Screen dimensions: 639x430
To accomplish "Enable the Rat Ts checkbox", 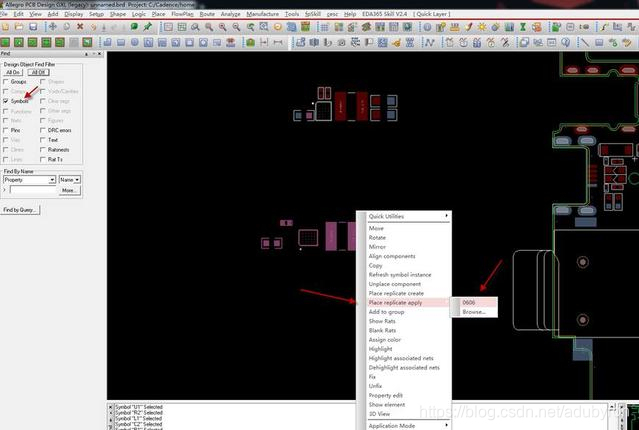I will pyautogui.click(x=43, y=159).
